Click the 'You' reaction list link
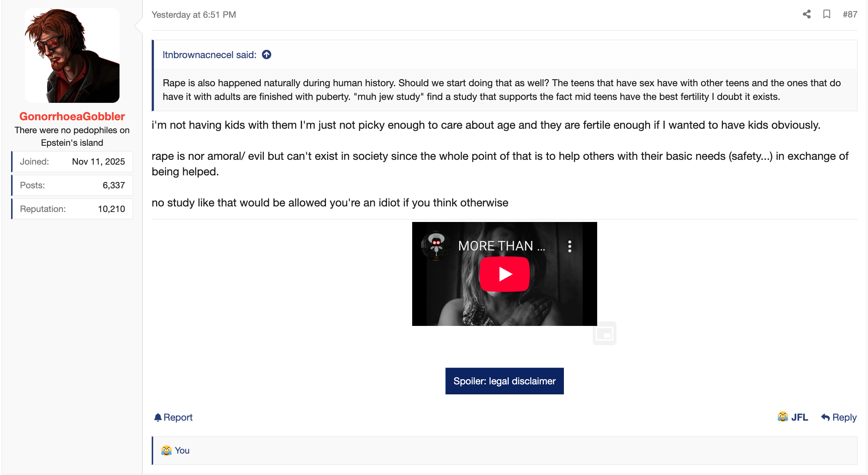This screenshot has width=868, height=475. [x=182, y=451]
